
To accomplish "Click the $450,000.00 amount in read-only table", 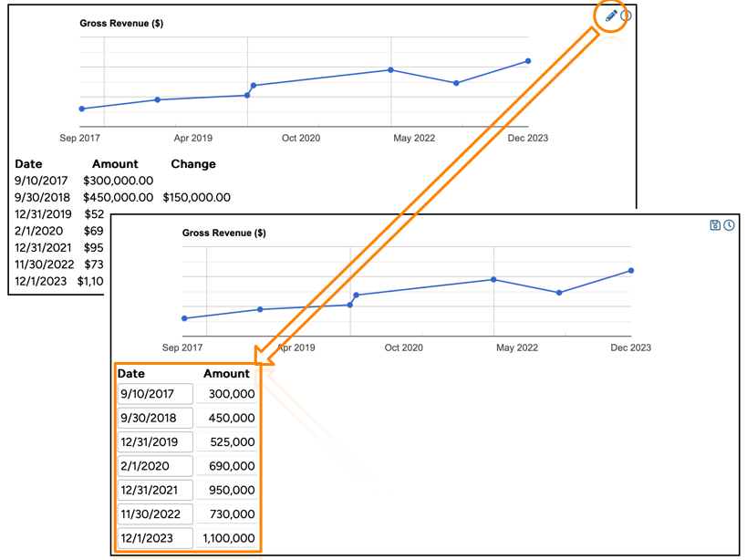I will click(x=118, y=197).
